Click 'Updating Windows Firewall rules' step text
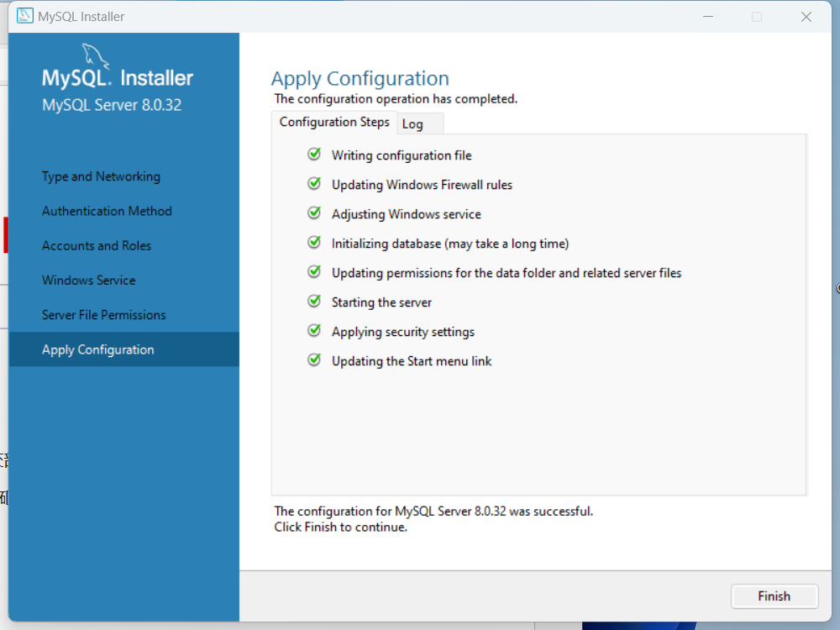This screenshot has height=630, width=840. point(423,185)
